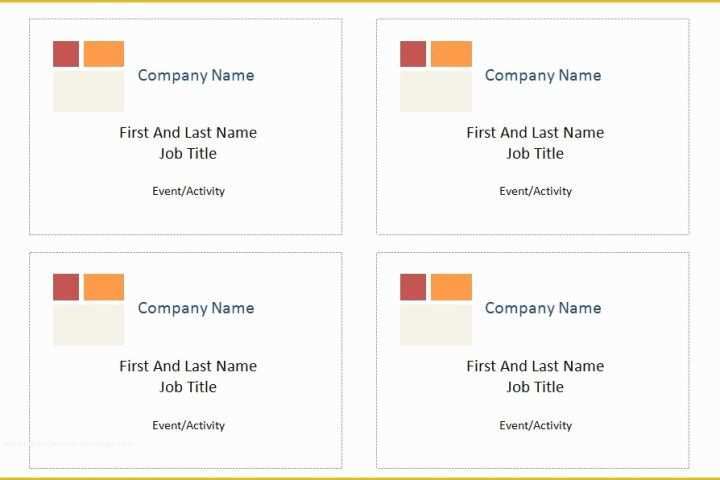
Task: Select Company Name text in top-left badge
Action: 196,75
